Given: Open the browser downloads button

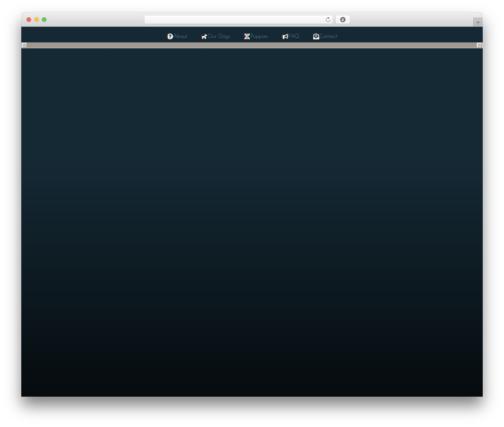Looking at the screenshot, I should pyautogui.click(x=343, y=20).
